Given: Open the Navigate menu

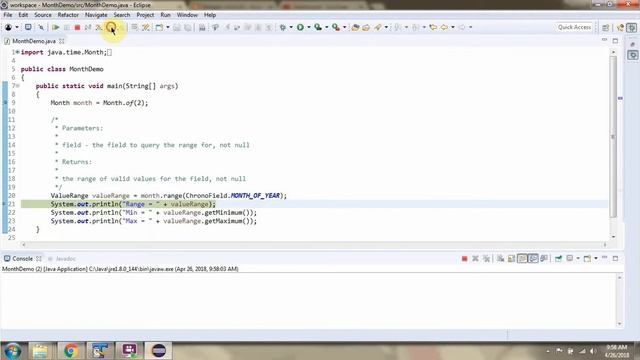Looking at the screenshot, I should [96, 15].
